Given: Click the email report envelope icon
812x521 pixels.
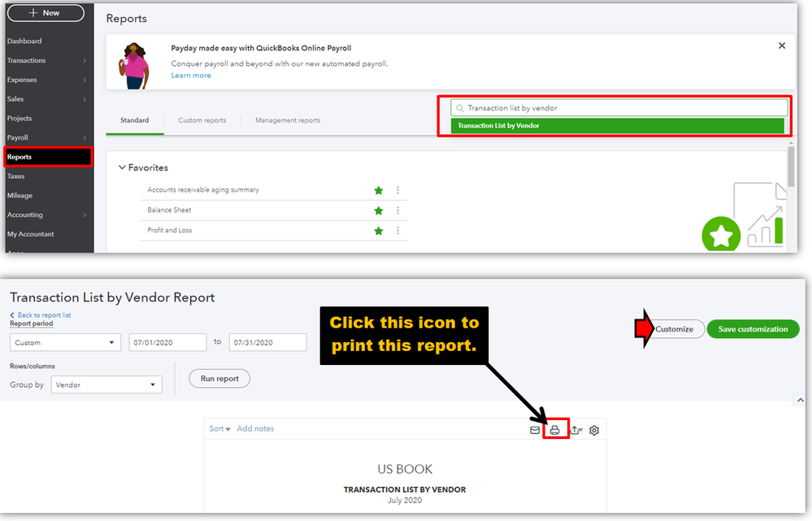Looking at the screenshot, I should coord(535,430).
